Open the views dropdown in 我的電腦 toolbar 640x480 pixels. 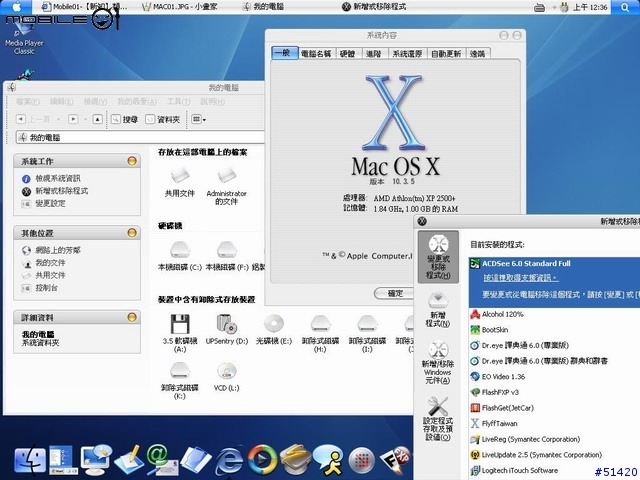[x=198, y=119]
